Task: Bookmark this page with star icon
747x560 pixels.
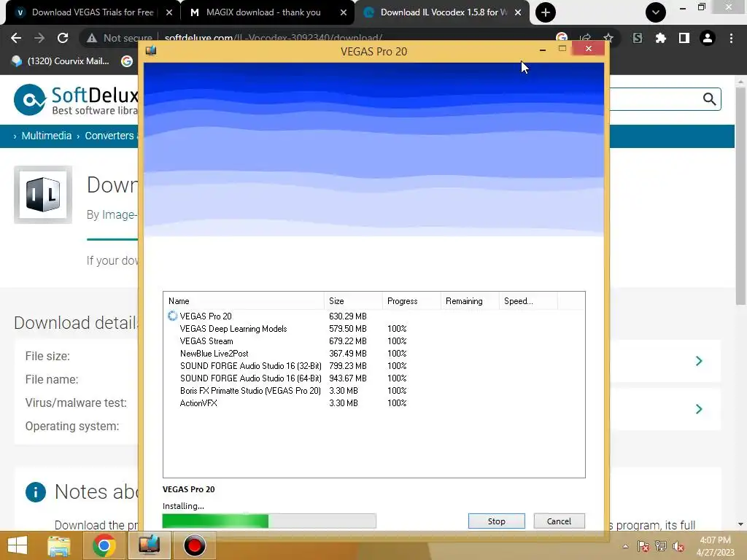Action: [x=608, y=38]
